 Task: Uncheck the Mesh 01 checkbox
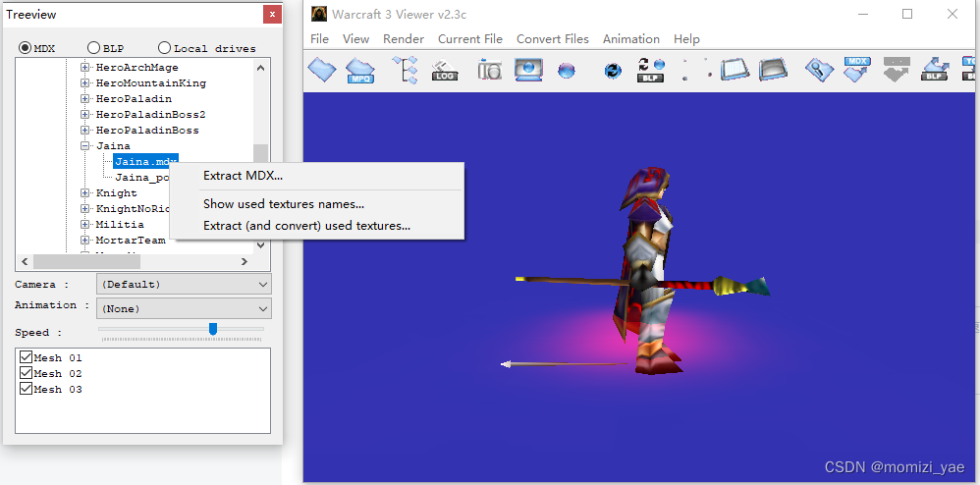click(x=26, y=357)
